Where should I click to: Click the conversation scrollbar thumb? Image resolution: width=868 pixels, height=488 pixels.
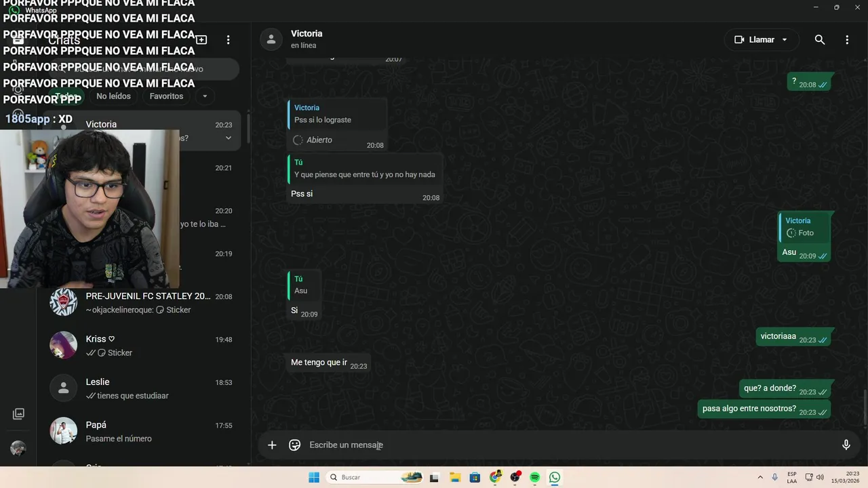pos(865,408)
